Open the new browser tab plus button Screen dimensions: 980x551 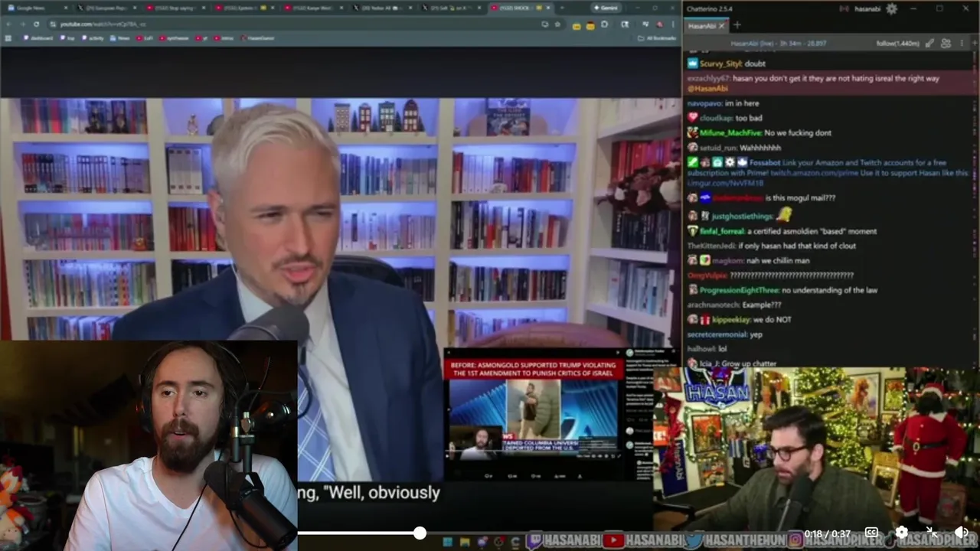562,8
